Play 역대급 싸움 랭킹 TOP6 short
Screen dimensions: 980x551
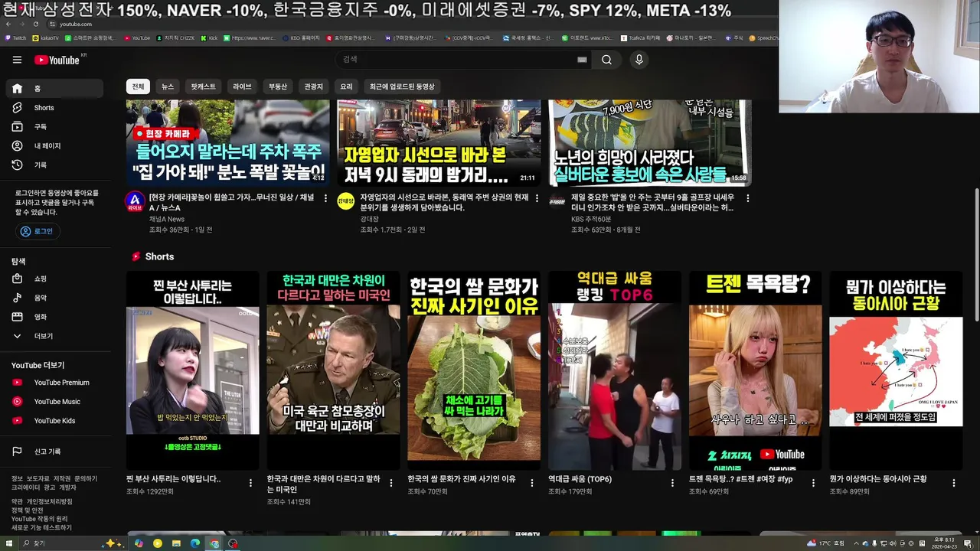coord(615,370)
